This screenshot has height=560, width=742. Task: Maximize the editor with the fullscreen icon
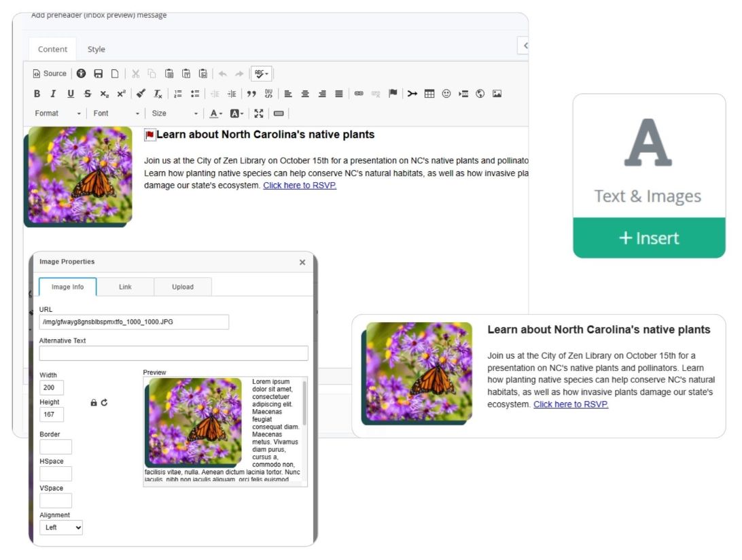coord(259,113)
